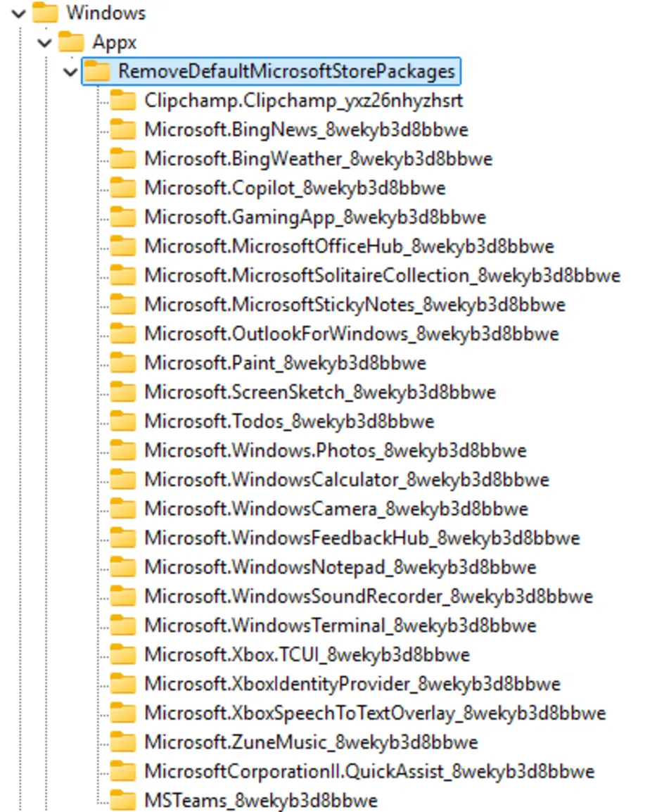664x812 pixels.
Task: Select Microsoft.WindowsFeedbackHub_8wekyb3d8bbwe key
Action: click(x=362, y=538)
